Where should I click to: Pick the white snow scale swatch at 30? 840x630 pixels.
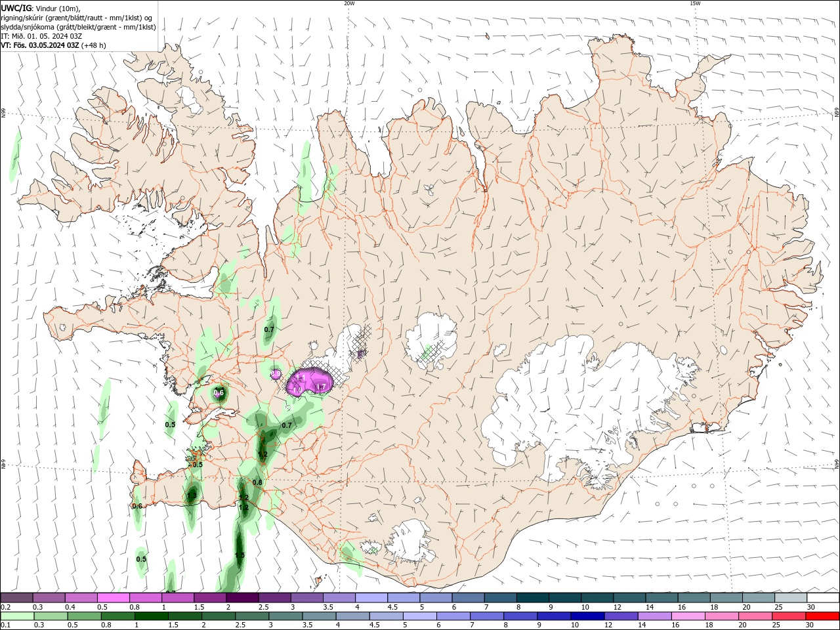(x=823, y=597)
